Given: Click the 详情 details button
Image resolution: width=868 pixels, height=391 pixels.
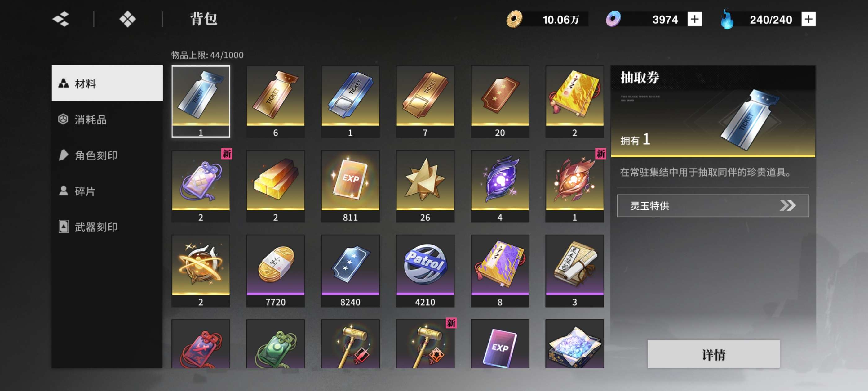Looking at the screenshot, I should coord(713,354).
